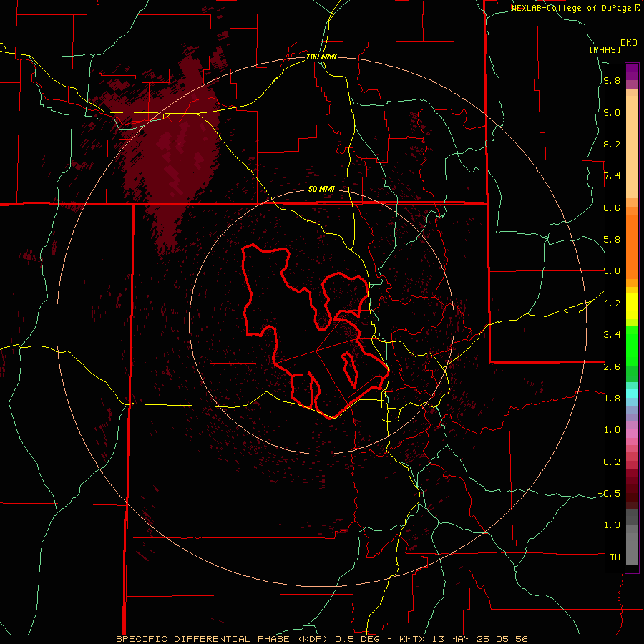Click the 13 MAY 25 05:56 timestamp
Screen dimensions: 644x644
pyautogui.click(x=479, y=639)
